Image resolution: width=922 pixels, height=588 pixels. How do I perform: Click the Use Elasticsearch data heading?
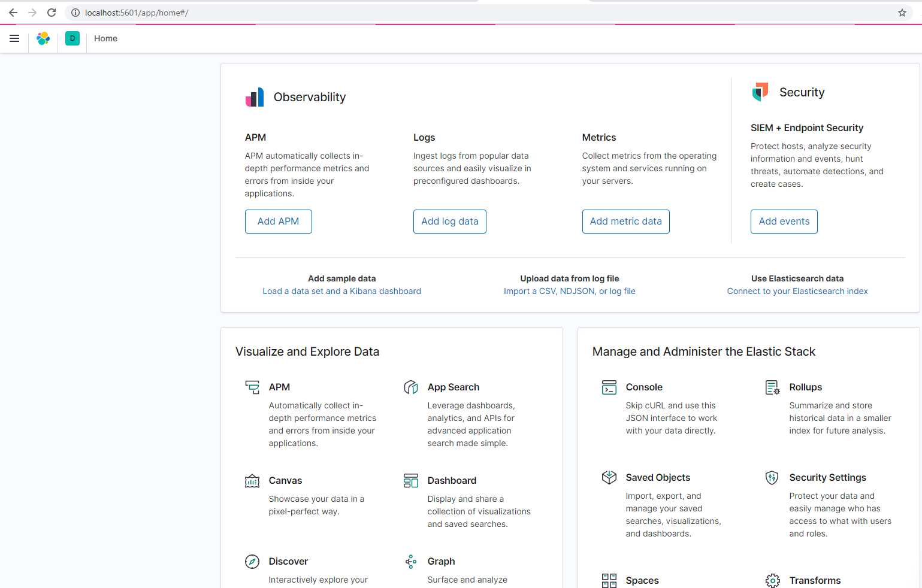pos(797,278)
